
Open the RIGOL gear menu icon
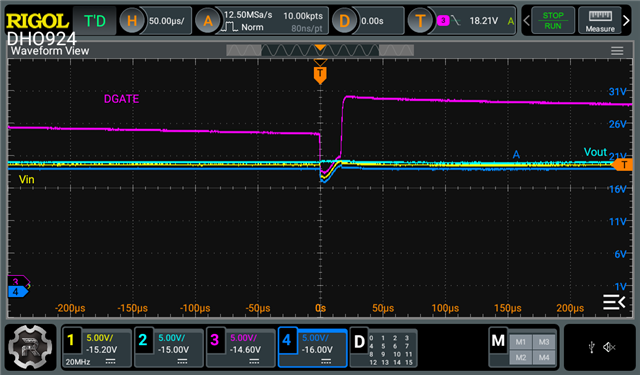30,347
